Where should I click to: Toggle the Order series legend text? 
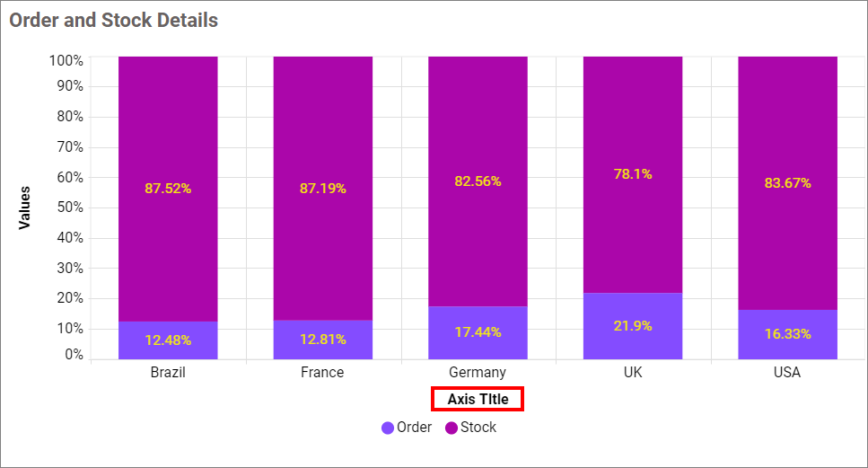(x=414, y=428)
